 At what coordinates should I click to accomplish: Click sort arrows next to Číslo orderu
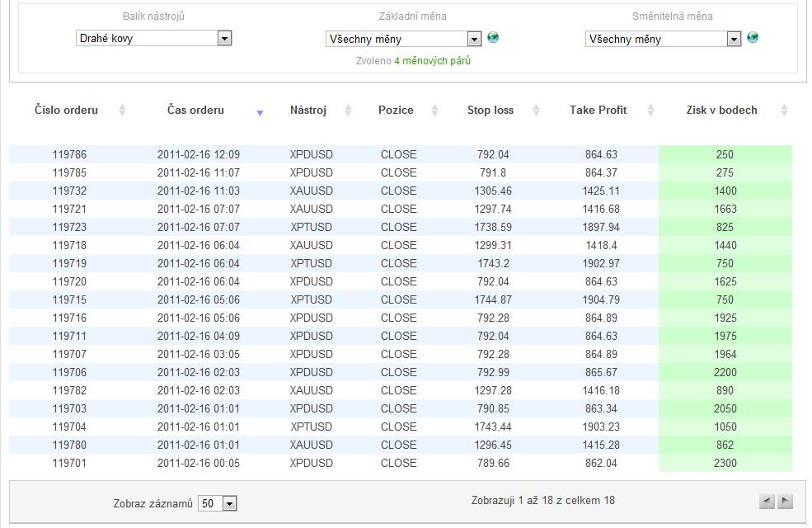122,111
